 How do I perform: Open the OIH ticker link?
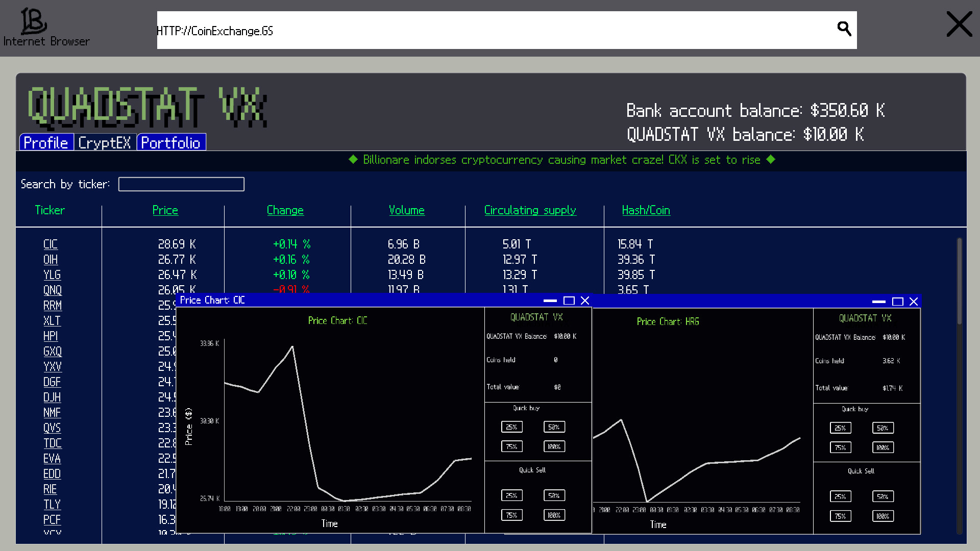(51, 260)
